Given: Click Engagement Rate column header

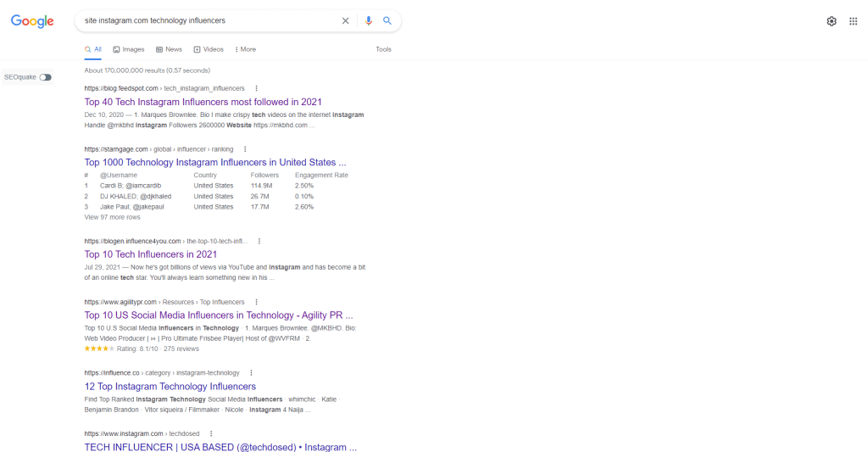Looking at the screenshot, I should [321, 175].
